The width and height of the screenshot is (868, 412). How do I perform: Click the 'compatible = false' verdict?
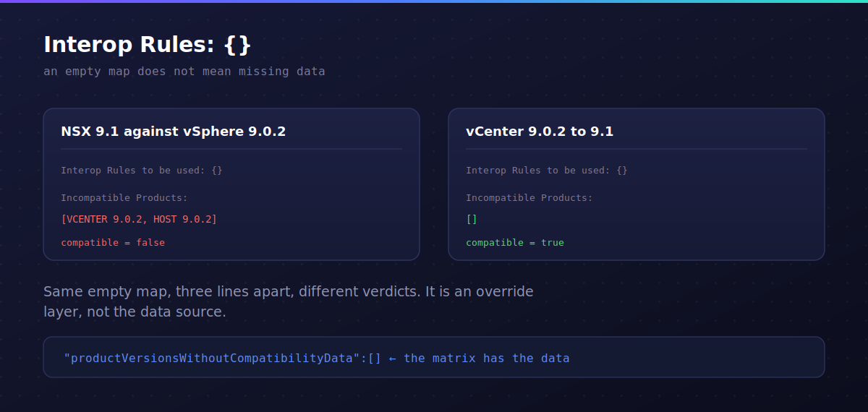[x=113, y=243]
